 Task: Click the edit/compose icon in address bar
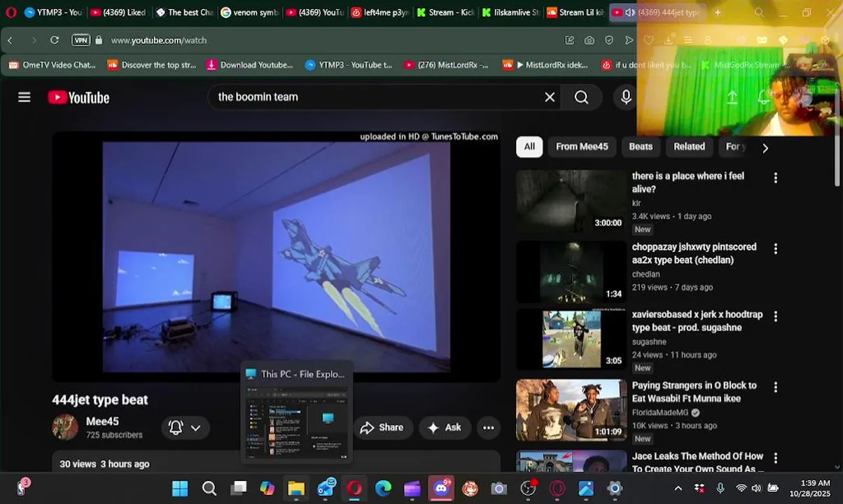click(570, 41)
